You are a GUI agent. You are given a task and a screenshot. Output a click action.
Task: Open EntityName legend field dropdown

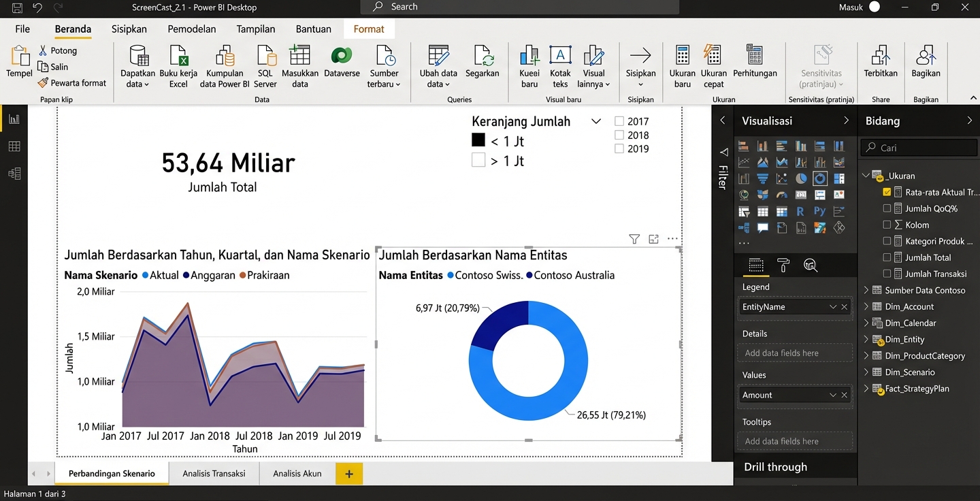pyautogui.click(x=832, y=307)
